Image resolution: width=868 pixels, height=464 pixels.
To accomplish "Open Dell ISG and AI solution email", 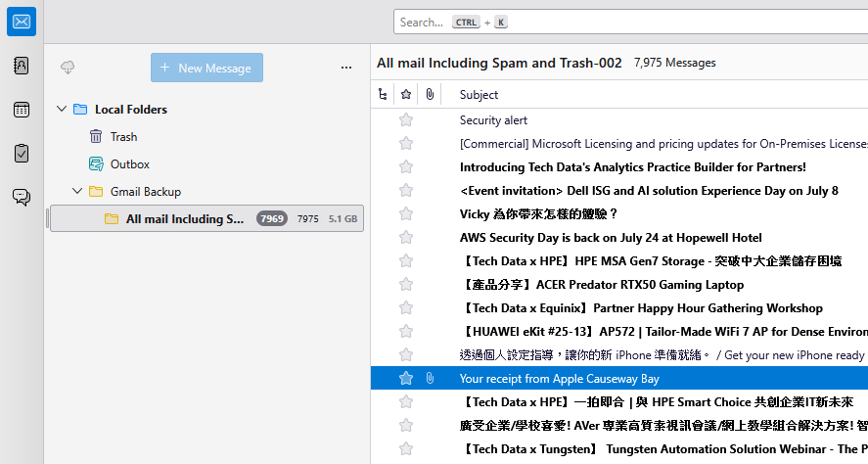I will [x=649, y=191].
